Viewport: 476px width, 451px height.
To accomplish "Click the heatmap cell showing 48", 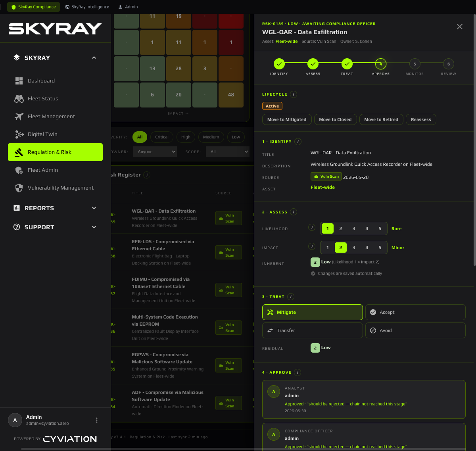I will coord(231,95).
